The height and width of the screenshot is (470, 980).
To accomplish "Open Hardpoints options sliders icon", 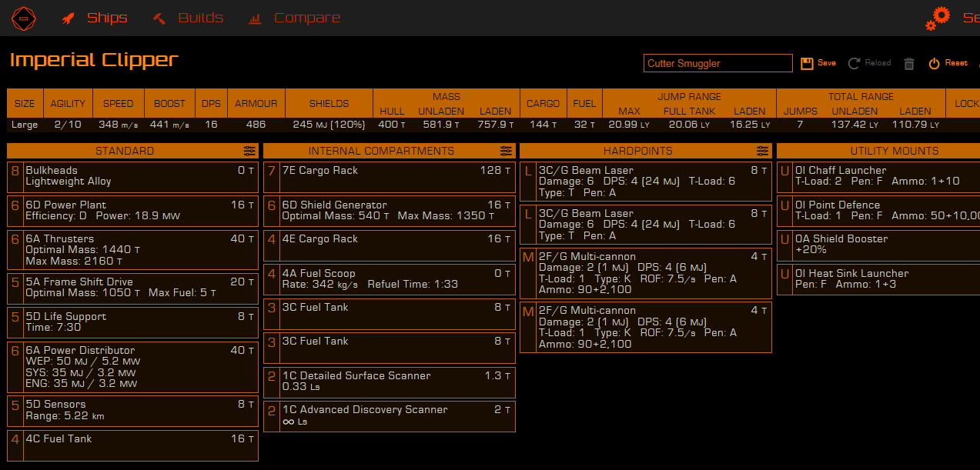I will tap(762, 151).
